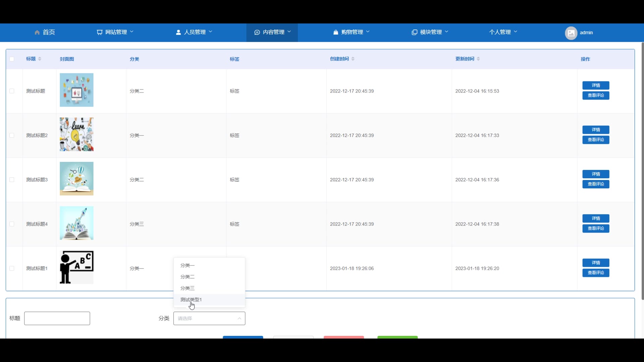Click the person icon beside 人员管理
The height and width of the screenshot is (362, 644).
(x=178, y=33)
